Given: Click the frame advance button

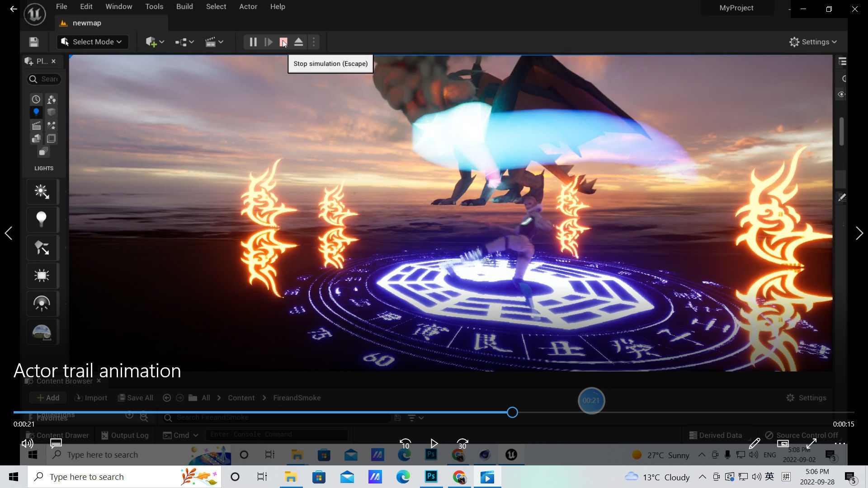Looking at the screenshot, I should (269, 42).
